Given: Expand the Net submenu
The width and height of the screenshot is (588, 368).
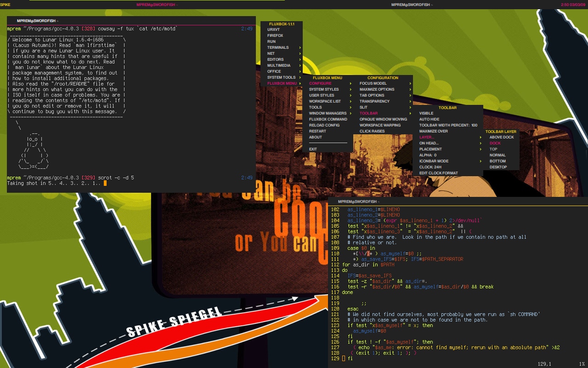Looking at the screenshot, I should (282, 53).
